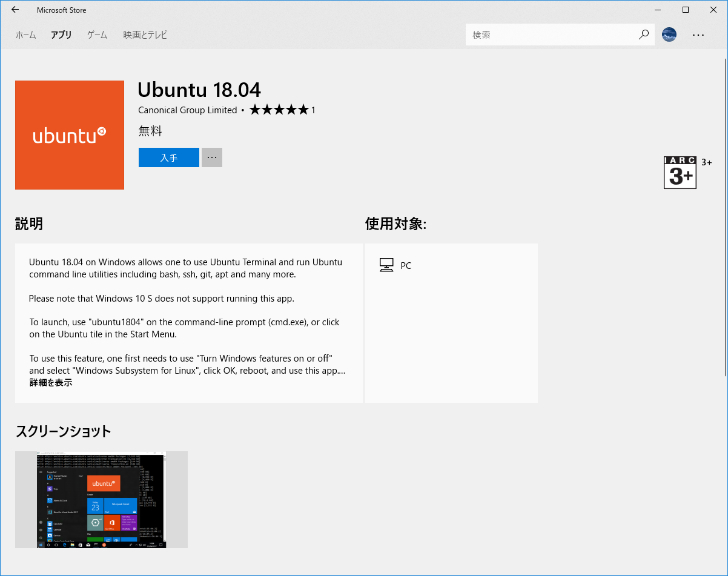Click the vertical scrollbar
The width and height of the screenshot is (728, 576).
pyautogui.click(x=725, y=218)
